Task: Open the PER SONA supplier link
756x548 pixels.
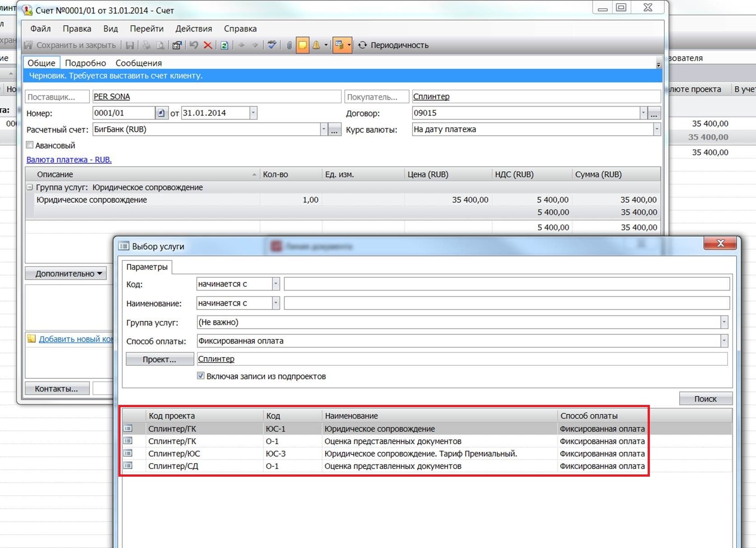Action: (112, 97)
